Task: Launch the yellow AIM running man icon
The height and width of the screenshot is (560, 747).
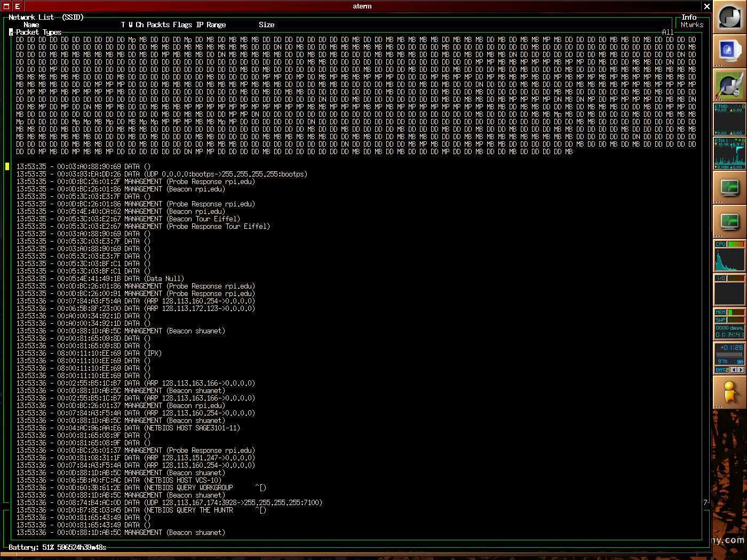Action: pos(729,393)
